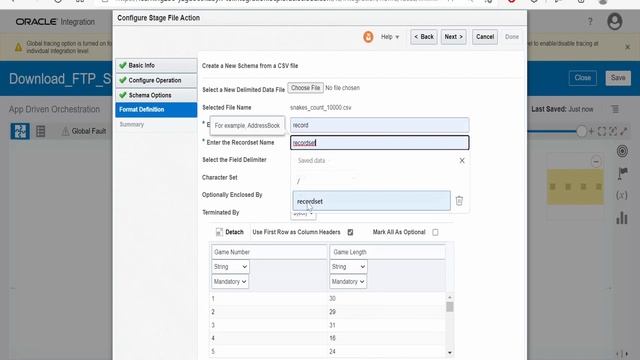This screenshot has width=640, height=360.
Task: Click the row with Game Number 3
Action: (328, 325)
